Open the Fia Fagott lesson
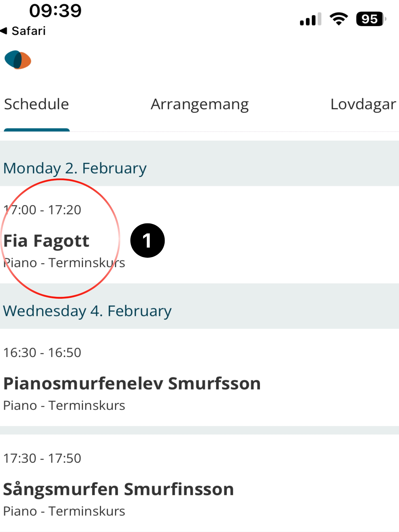The image size is (399, 532). tap(46, 241)
